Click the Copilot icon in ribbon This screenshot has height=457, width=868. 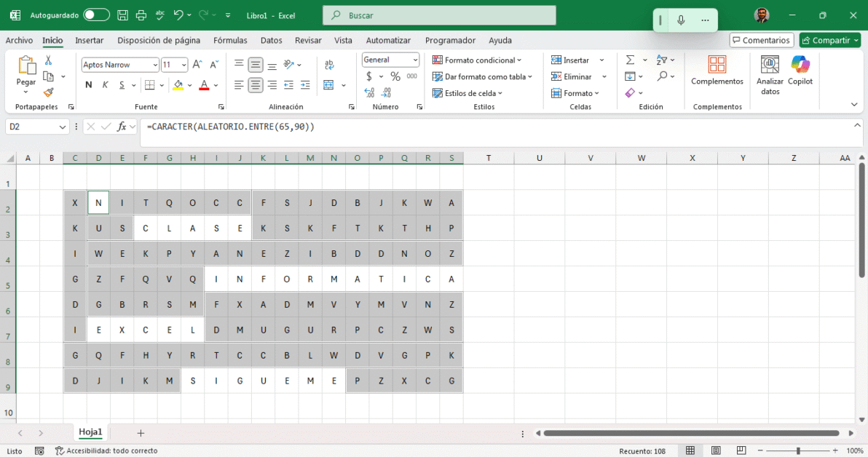(x=800, y=65)
